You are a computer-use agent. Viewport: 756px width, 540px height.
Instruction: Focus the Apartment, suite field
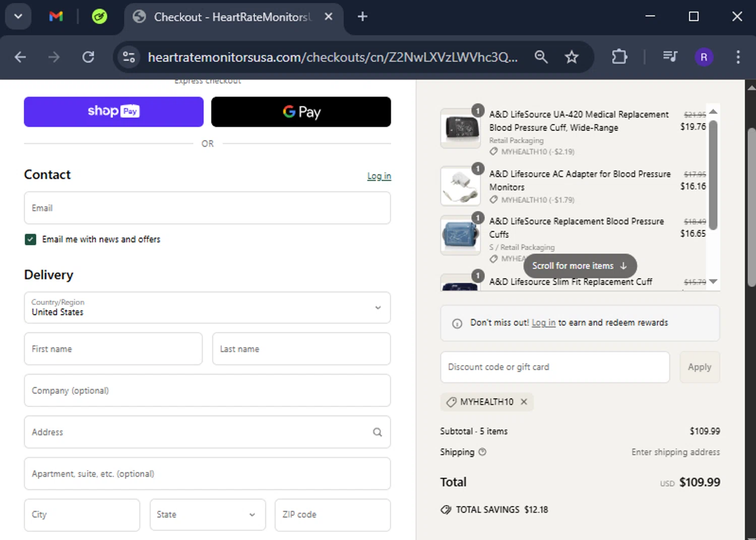pos(207,474)
